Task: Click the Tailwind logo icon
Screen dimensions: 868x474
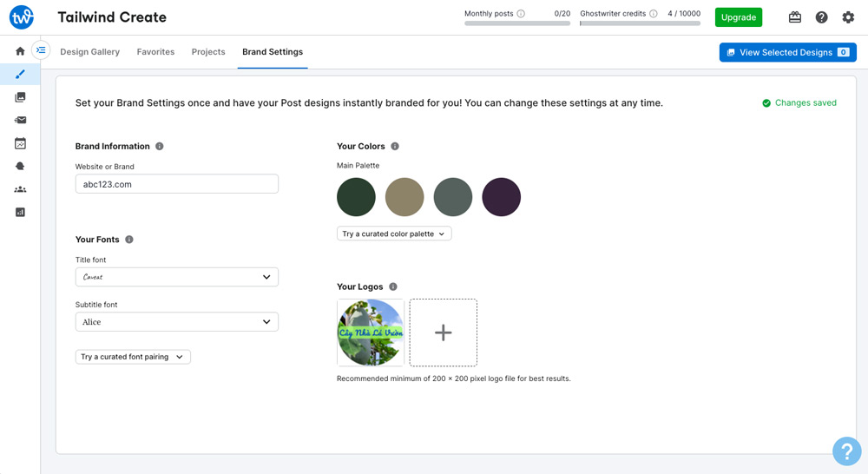Action: [22, 17]
